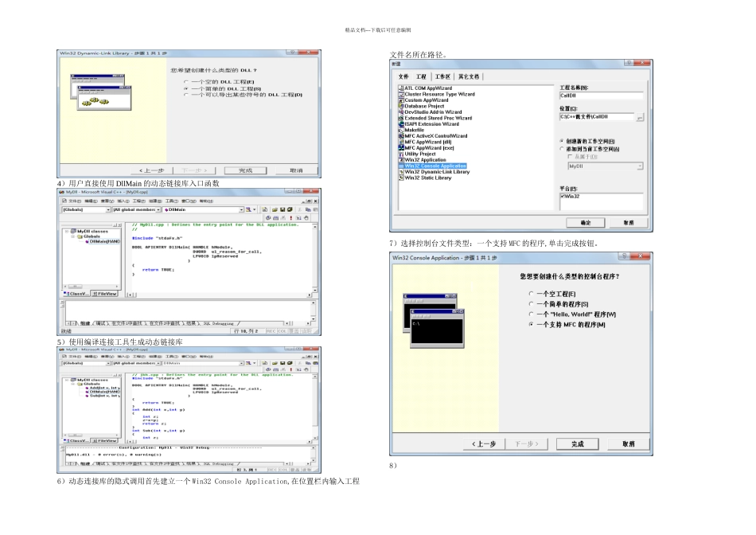Click Compile icon in step 4 MyDll build toolbar
The image size is (756, 535).
tap(268, 217)
